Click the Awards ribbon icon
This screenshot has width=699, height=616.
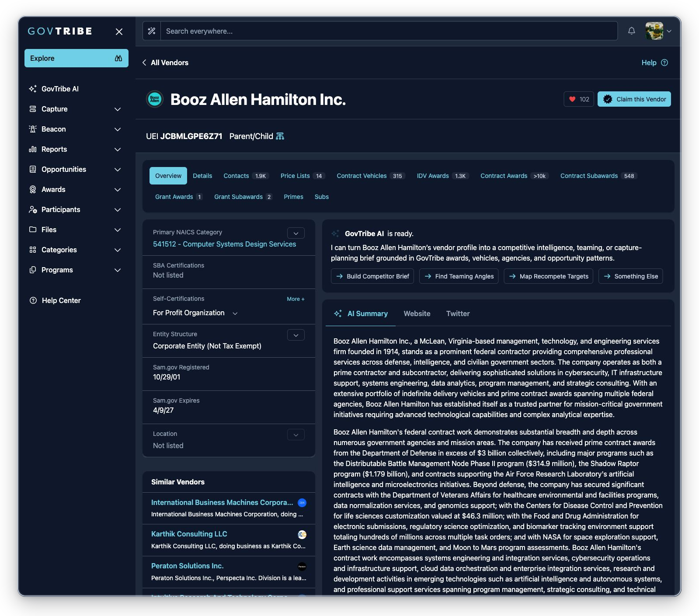(33, 189)
